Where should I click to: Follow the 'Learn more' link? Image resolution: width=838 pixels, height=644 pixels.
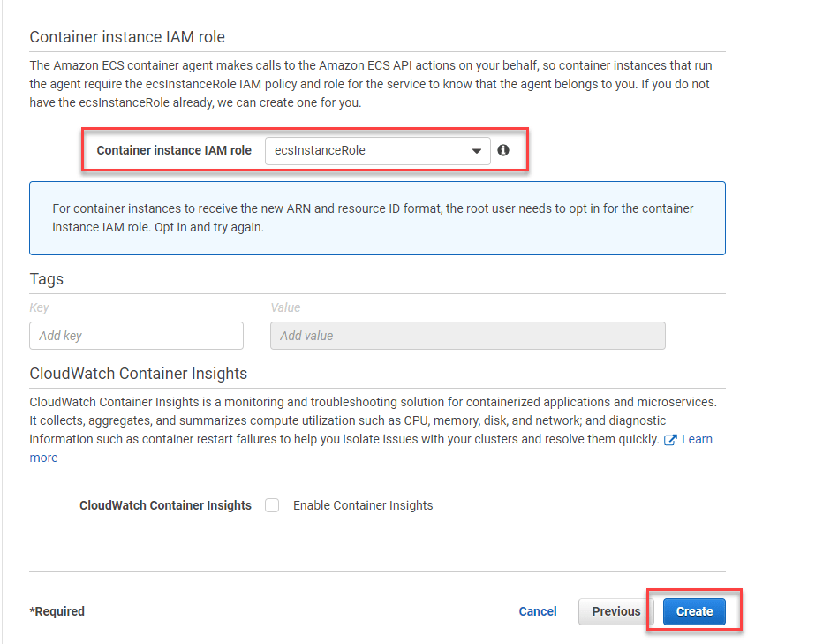tap(696, 440)
